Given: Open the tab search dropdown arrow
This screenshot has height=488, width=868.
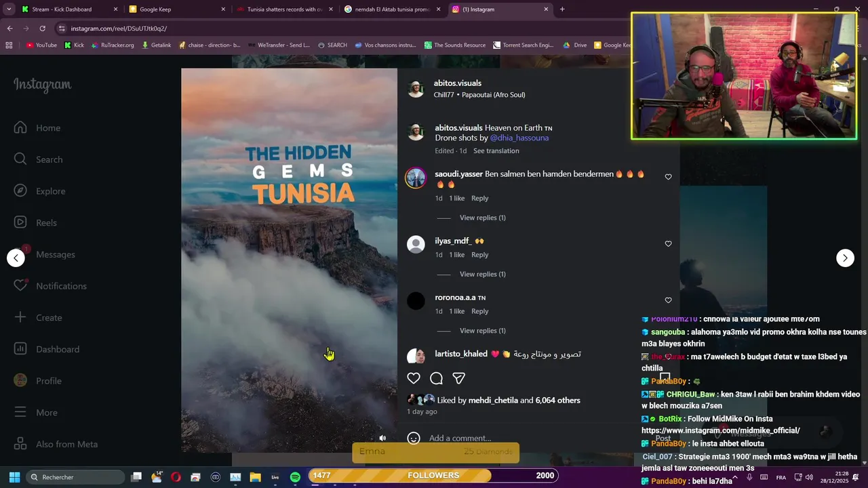Looking at the screenshot, I should pos(8,9).
